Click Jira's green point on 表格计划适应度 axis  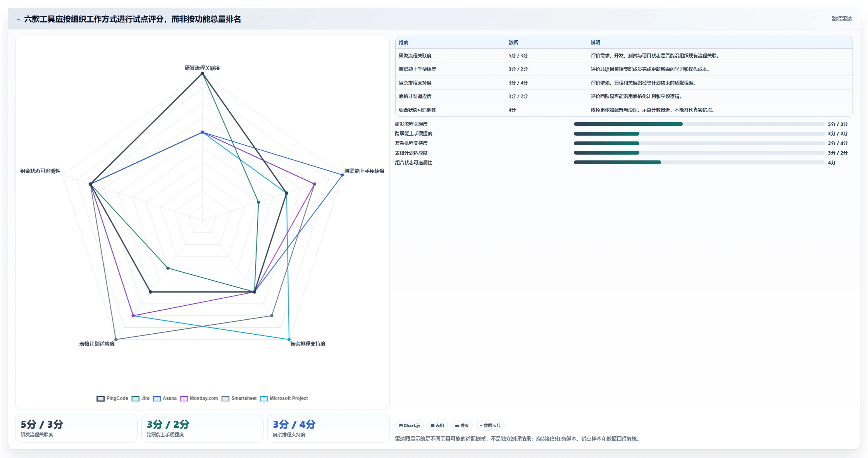pyautogui.click(x=168, y=268)
